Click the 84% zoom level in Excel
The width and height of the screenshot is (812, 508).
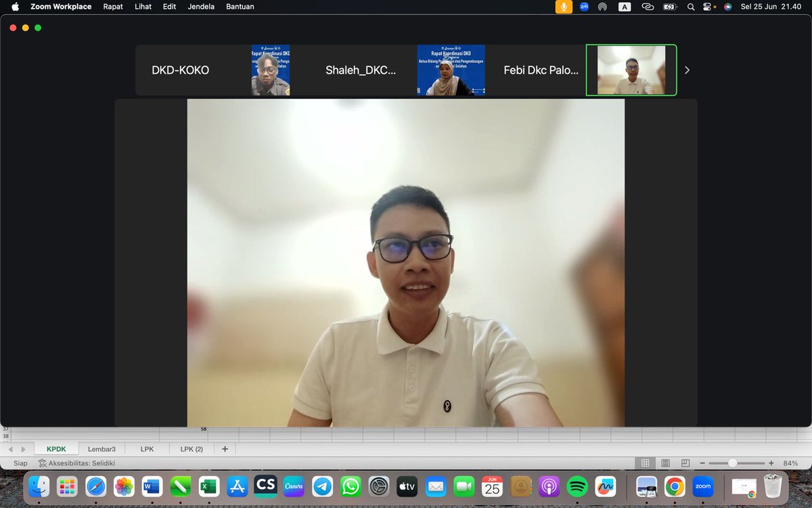click(x=790, y=463)
